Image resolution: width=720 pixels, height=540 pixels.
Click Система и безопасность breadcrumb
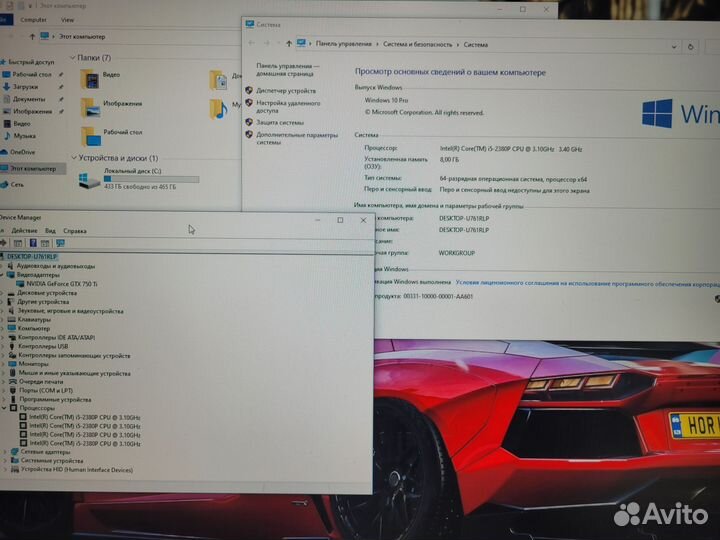pos(417,45)
